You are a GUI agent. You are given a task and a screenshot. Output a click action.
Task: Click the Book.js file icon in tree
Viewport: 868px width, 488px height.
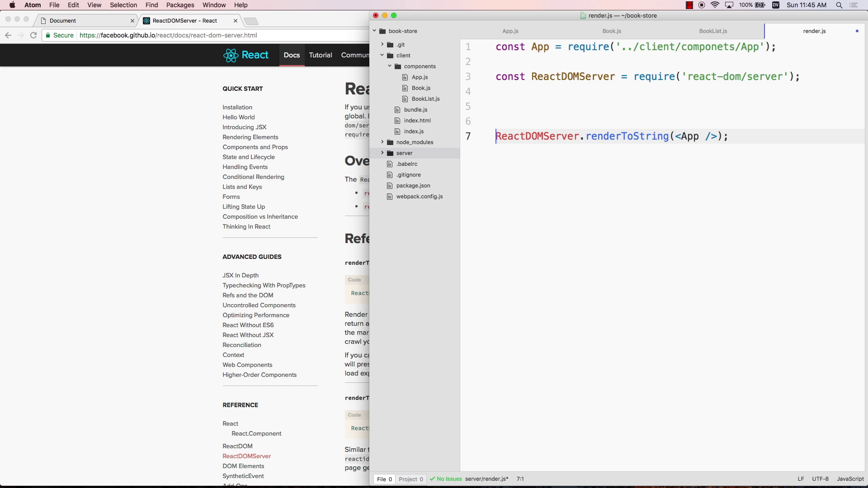tap(405, 88)
